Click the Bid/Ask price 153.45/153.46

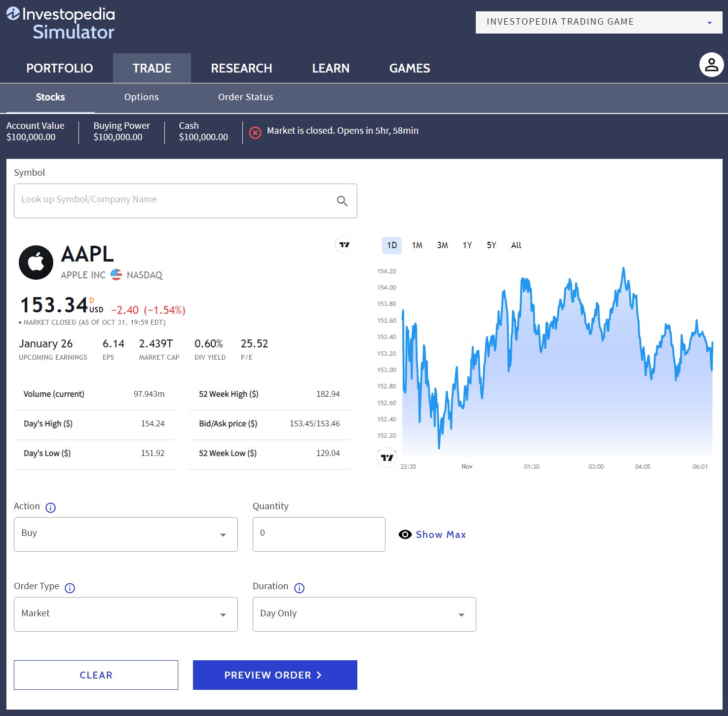[315, 423]
